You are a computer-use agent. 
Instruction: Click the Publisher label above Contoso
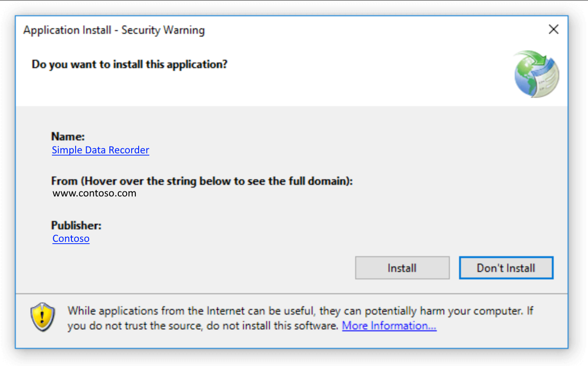tap(76, 226)
